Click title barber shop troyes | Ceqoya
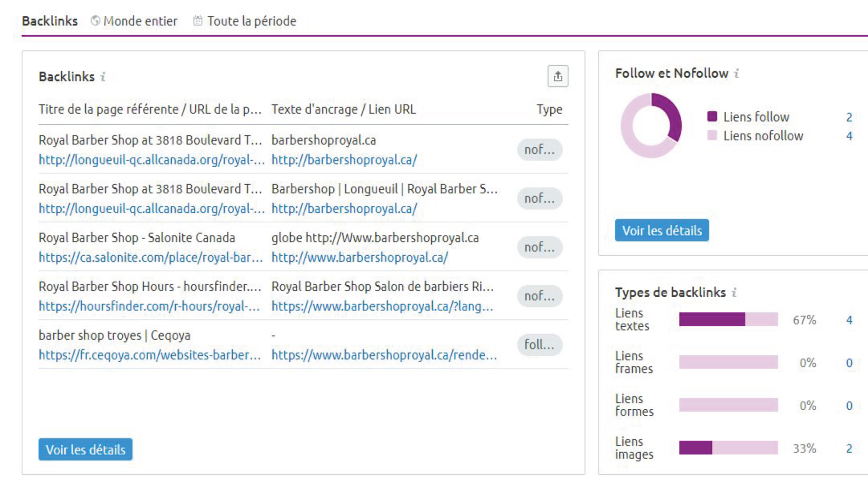This screenshot has width=868, height=488. [115, 335]
